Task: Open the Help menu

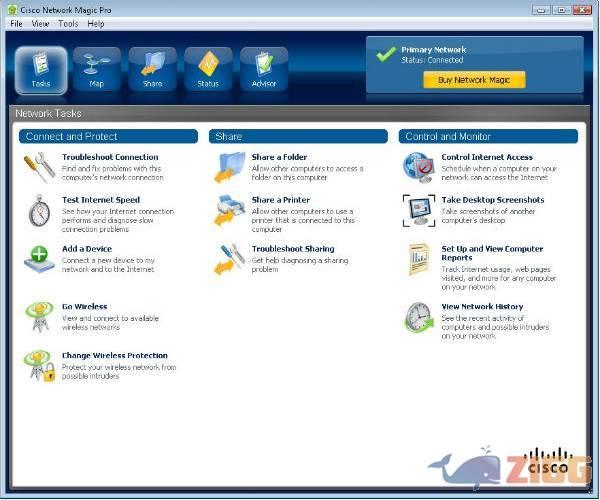Action: point(96,24)
